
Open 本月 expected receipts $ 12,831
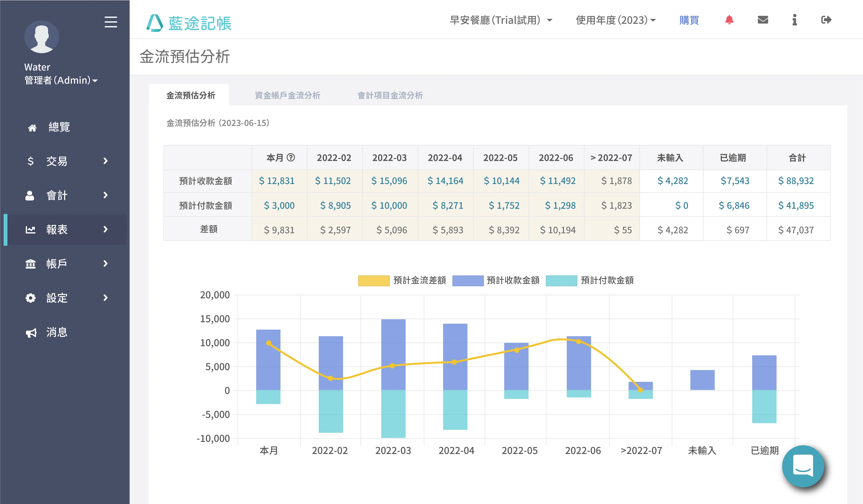[277, 181]
